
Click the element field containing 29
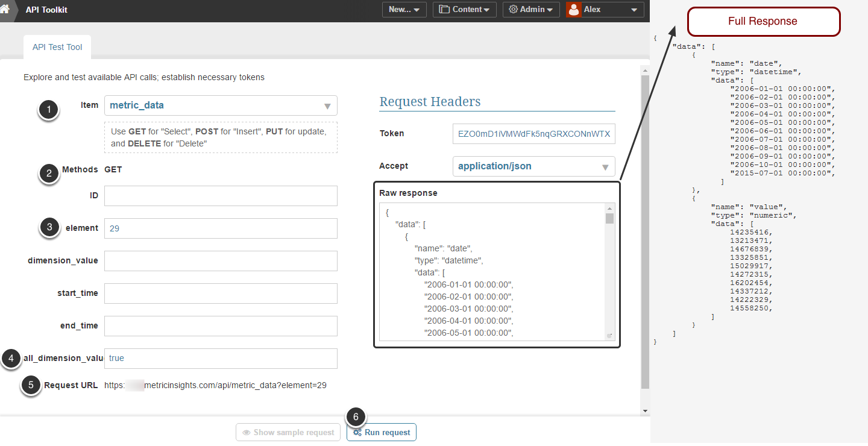point(221,228)
